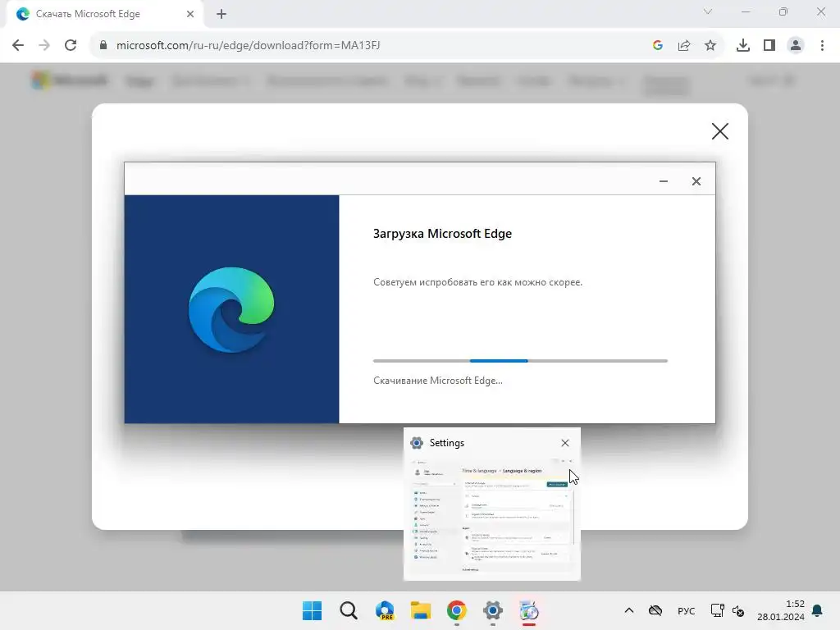Viewport: 840px width, 630px height.
Task: Click the Settings gear icon in preview title
Action: 417,443
